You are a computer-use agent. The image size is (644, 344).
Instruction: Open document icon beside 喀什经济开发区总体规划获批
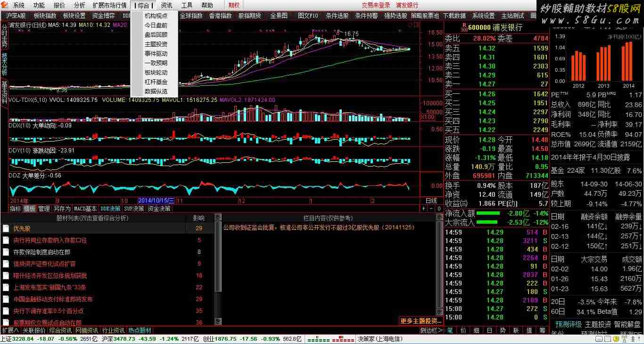[x=6, y=276]
